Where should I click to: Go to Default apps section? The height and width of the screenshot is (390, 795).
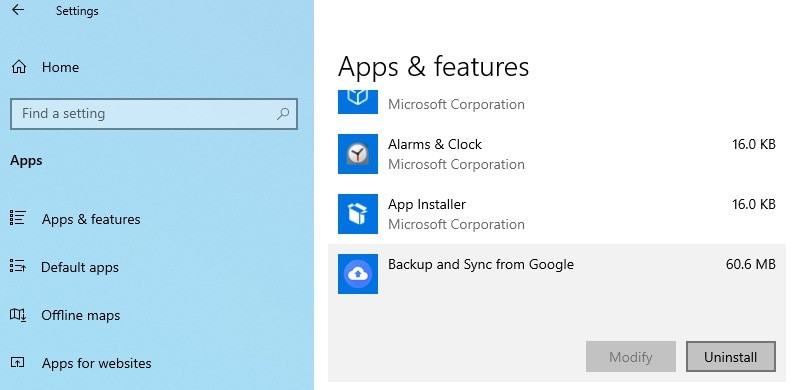point(80,267)
